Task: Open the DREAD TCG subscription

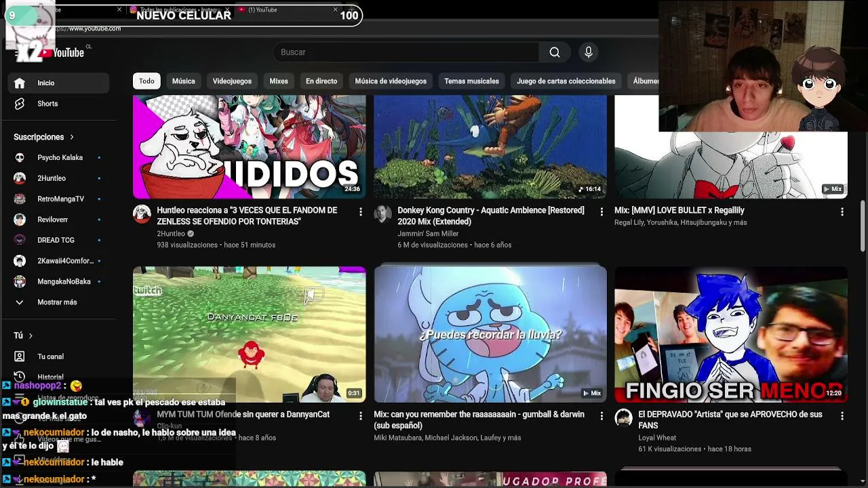Action: click(58, 240)
